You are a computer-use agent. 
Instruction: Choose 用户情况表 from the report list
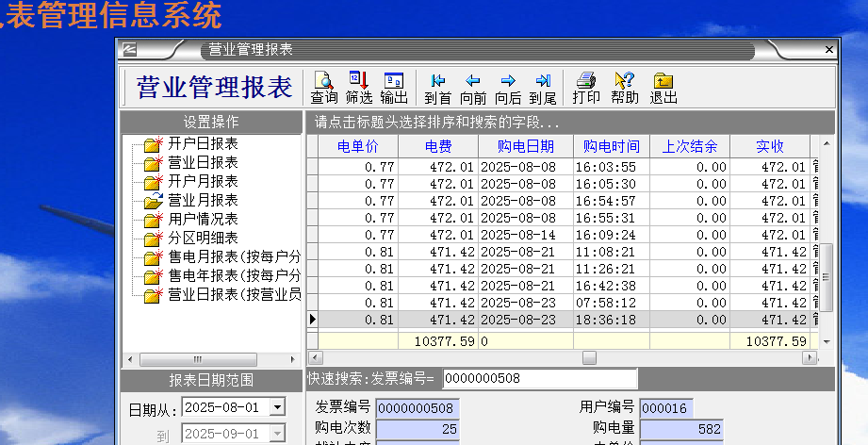click(x=202, y=220)
